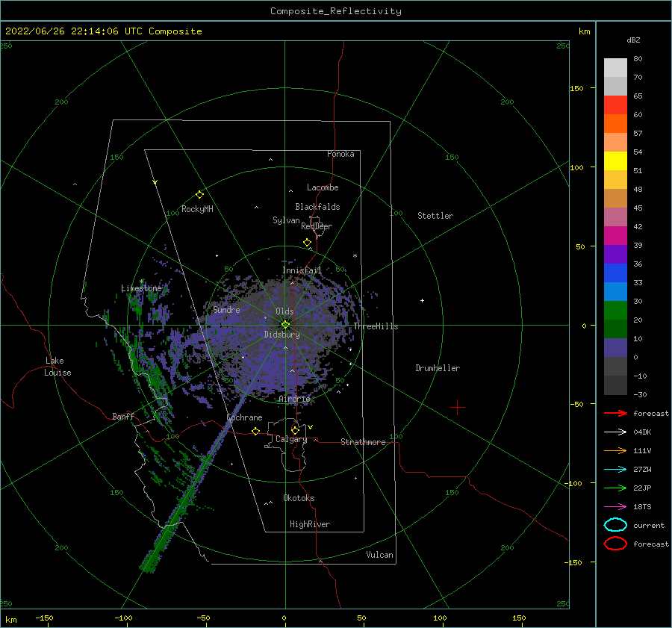Viewport: 672px width, 628px height.
Task: Click the Lake Louise label
Action: click(x=57, y=367)
